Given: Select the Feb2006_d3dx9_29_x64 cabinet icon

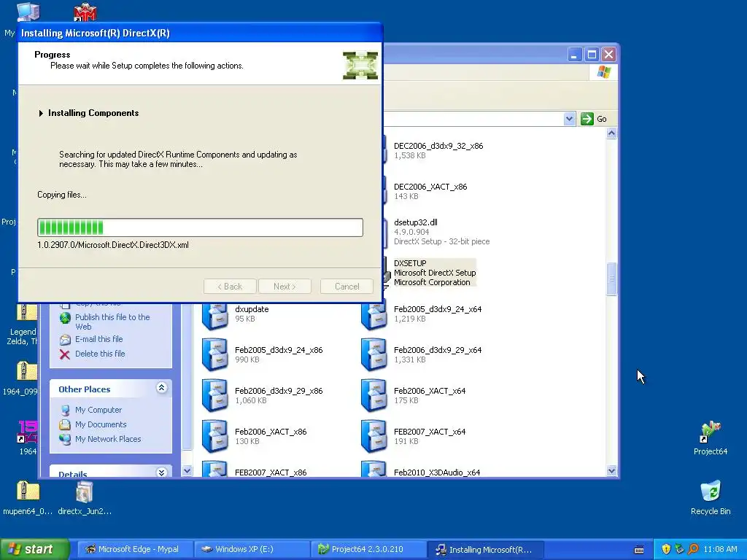Looking at the screenshot, I should pyautogui.click(x=373, y=354).
